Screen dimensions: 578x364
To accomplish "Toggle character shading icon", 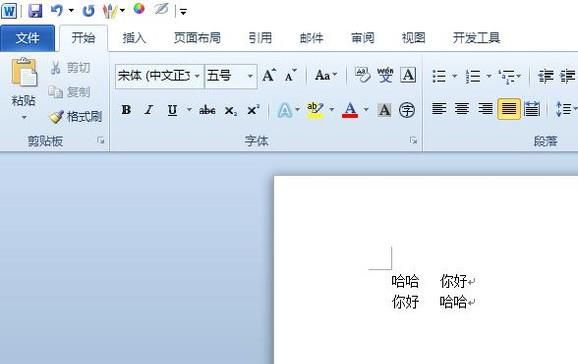I will pyautogui.click(x=384, y=110).
